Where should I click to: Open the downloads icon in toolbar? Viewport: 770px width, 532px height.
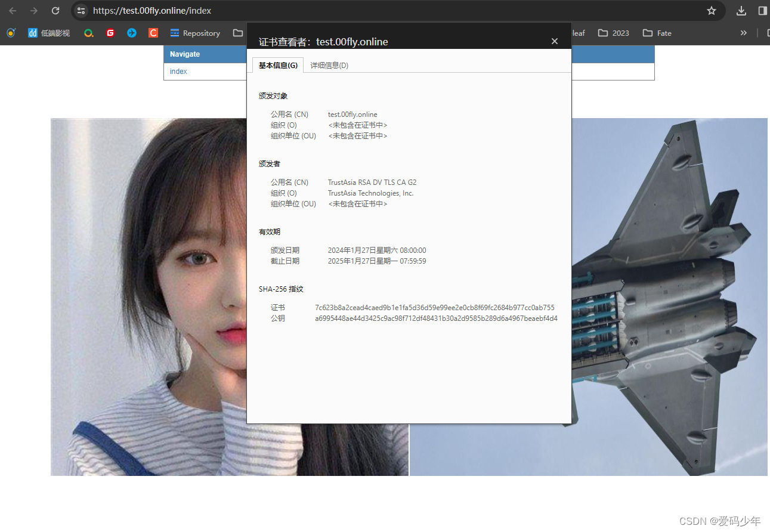[x=741, y=11]
